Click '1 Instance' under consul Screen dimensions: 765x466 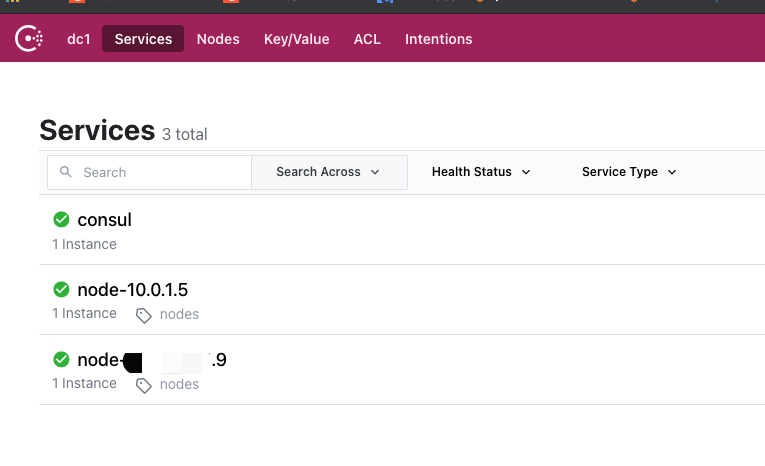84,244
